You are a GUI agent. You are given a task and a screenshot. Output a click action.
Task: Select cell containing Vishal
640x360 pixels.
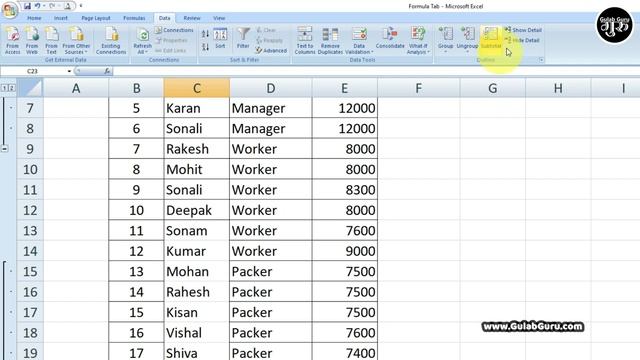coord(197,333)
